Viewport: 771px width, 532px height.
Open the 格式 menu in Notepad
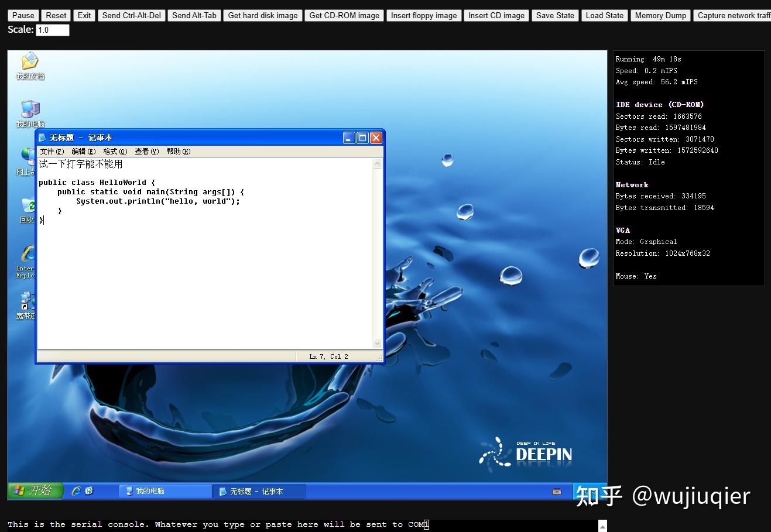(115, 151)
